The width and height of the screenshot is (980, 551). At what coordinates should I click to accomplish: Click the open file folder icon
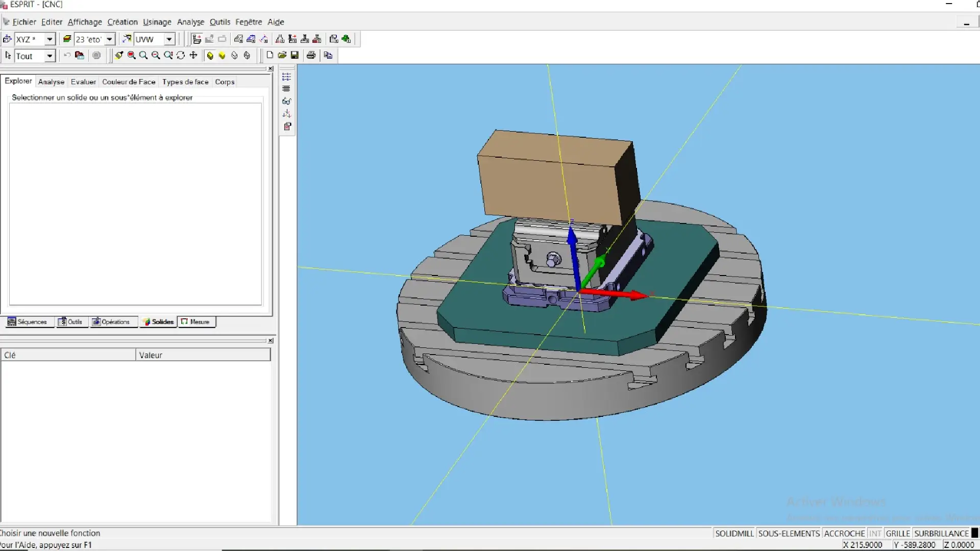[282, 55]
